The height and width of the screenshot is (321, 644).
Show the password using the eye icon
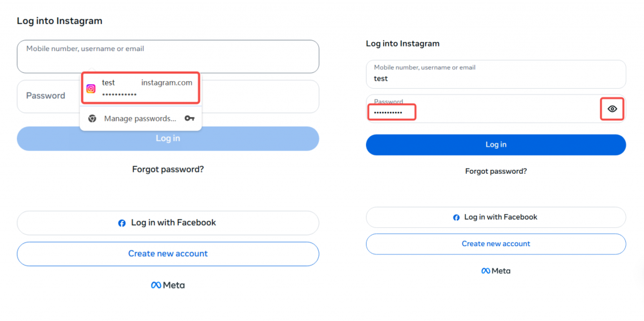click(612, 109)
